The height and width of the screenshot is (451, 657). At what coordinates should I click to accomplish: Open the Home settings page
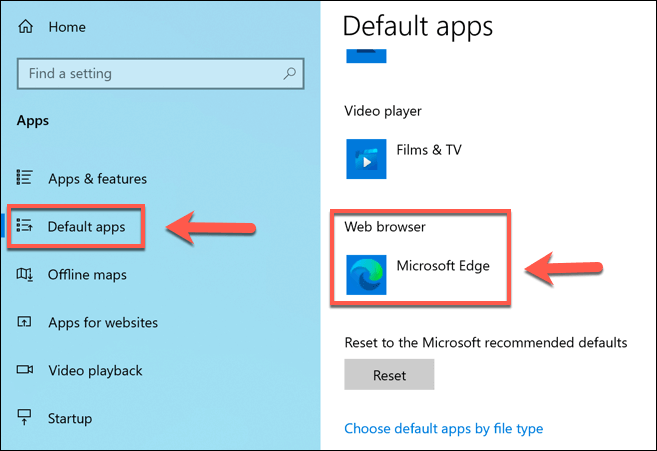[x=67, y=27]
